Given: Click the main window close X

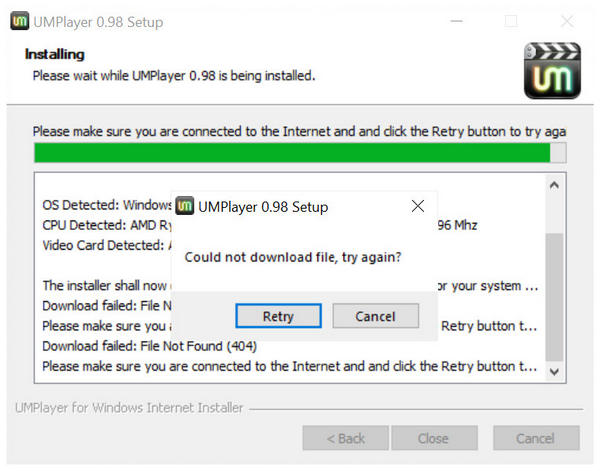Looking at the screenshot, I should [567, 21].
